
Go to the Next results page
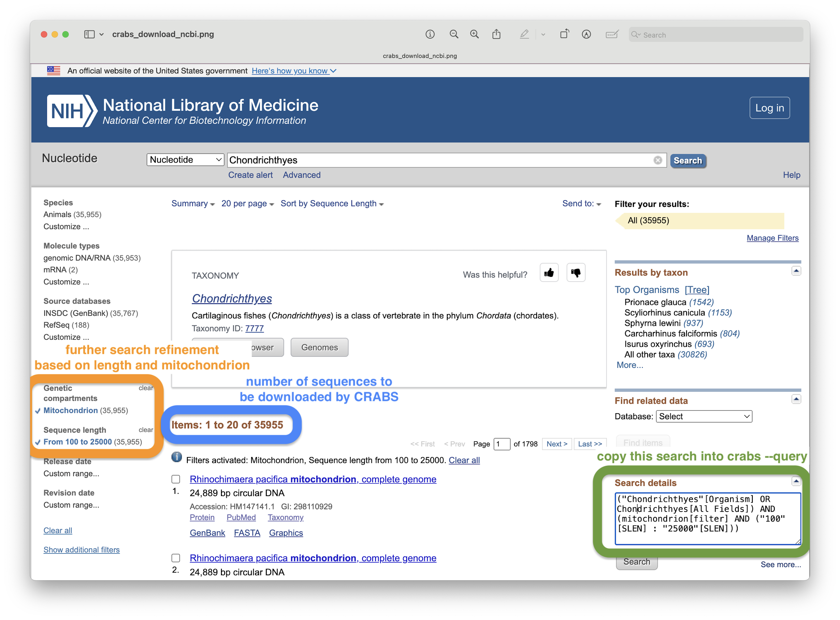[557, 444]
